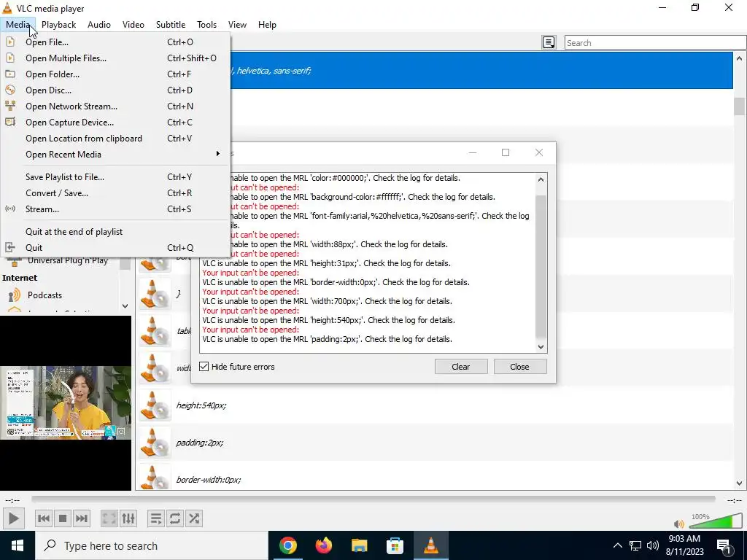747x560 pixels.
Task: Click the Open Multiple Files icon
Action: pos(10,58)
